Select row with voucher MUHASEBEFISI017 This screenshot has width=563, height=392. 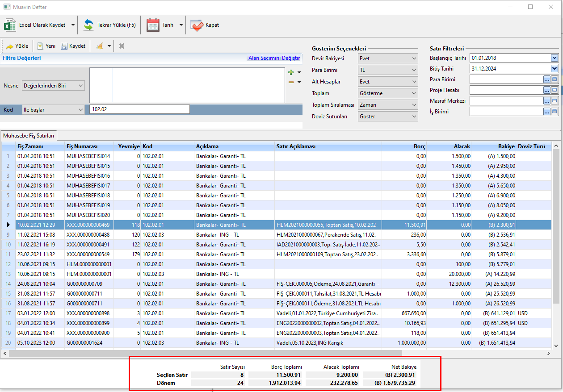click(x=88, y=186)
